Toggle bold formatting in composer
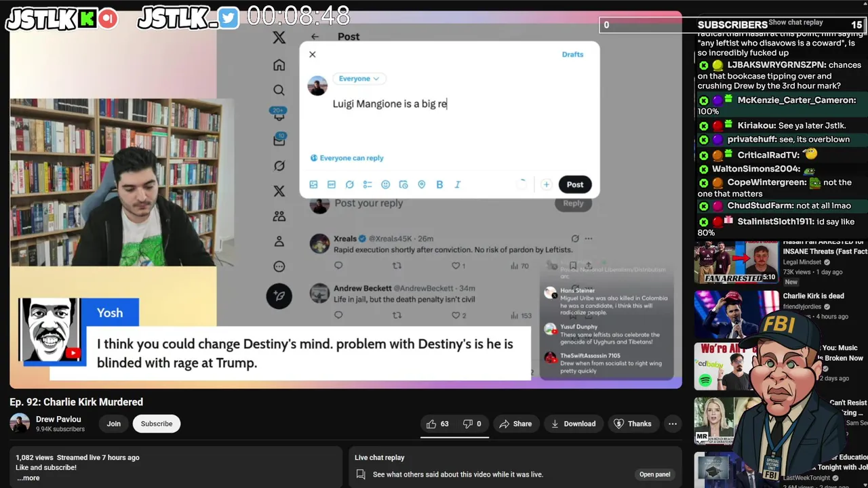868x488 pixels. pos(439,184)
